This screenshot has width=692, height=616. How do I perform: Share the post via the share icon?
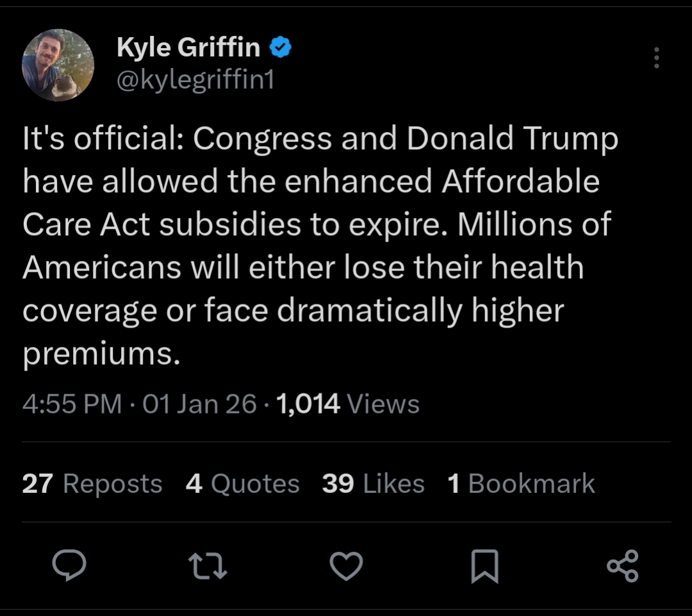point(622,566)
